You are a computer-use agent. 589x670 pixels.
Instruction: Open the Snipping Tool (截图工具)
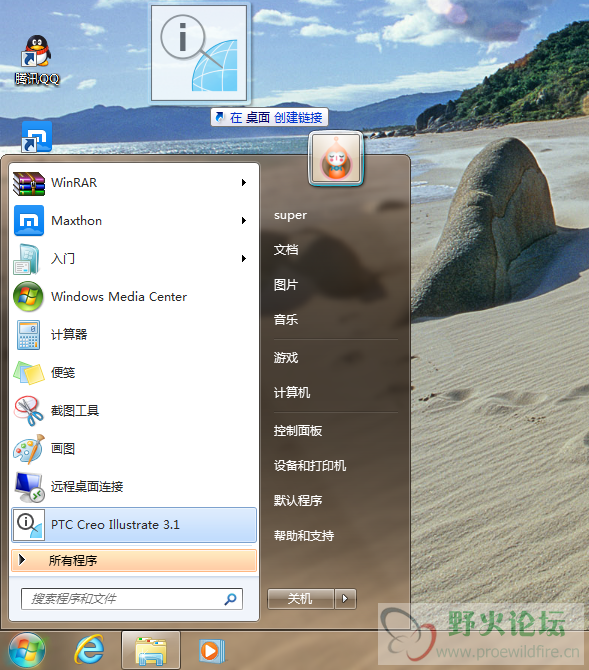134,411
